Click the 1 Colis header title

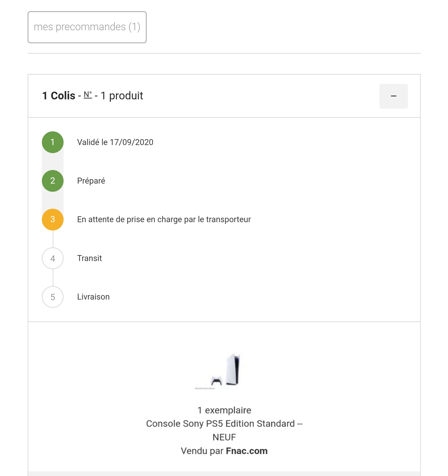tap(59, 96)
